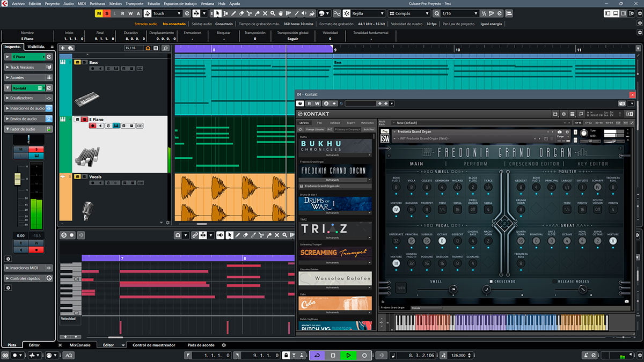This screenshot has height=362, width=644.
Task: Open the Archivo menu
Action: [x=18, y=3]
